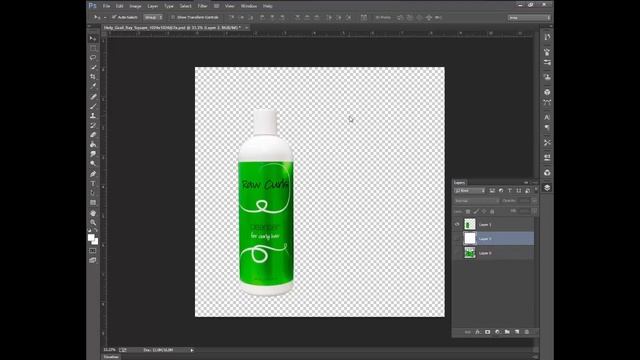The height and width of the screenshot is (360, 640).
Task: Enable Show Transform Controls checkbox
Action: 173,17
